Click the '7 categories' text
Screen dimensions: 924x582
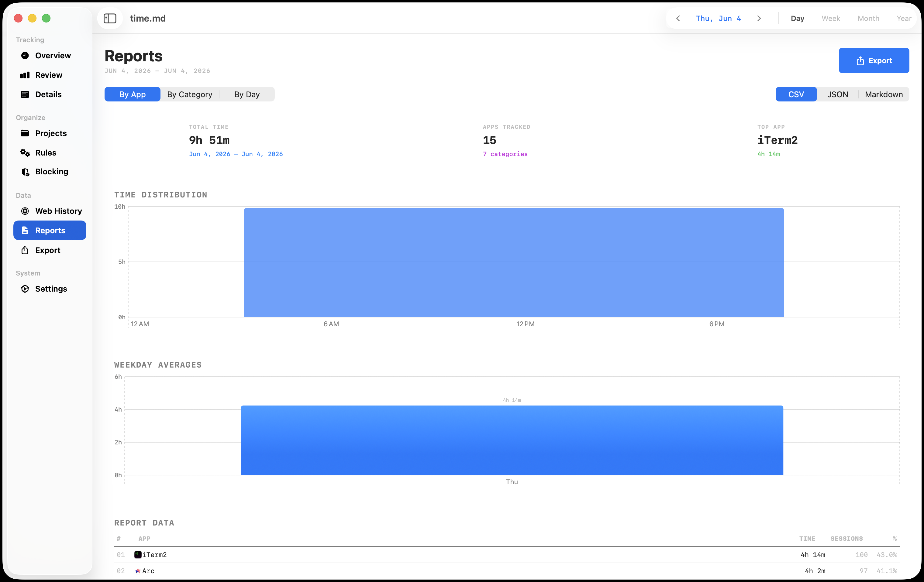coord(505,154)
